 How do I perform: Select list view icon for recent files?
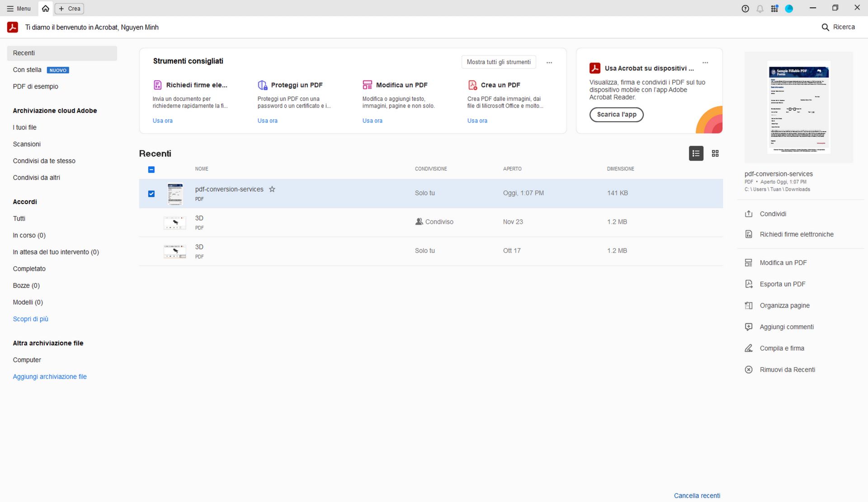tap(696, 154)
